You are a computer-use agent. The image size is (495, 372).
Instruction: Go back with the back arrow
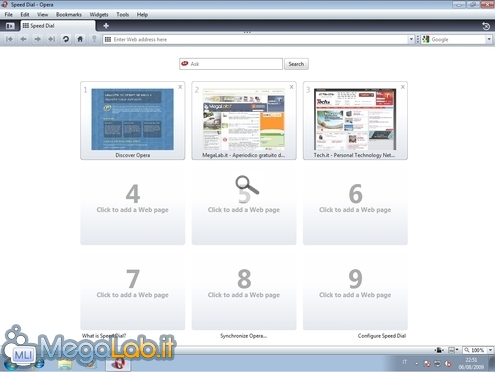point(24,39)
